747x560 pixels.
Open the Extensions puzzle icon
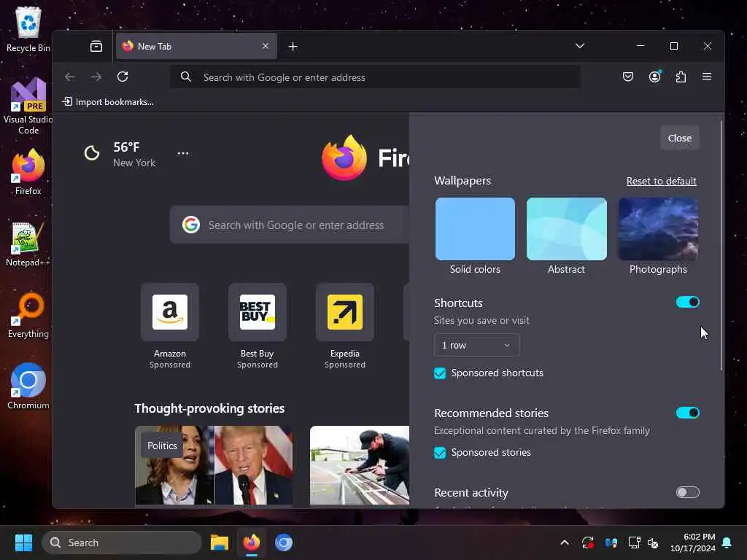[x=681, y=77]
